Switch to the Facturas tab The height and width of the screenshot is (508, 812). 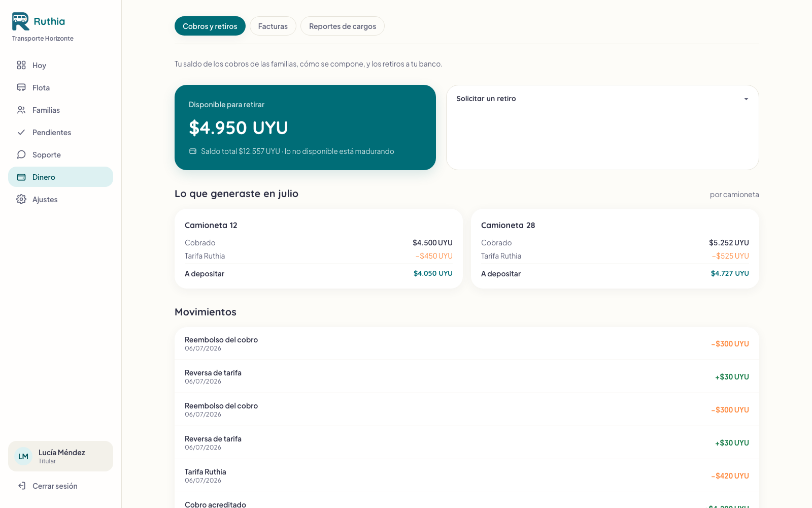(x=273, y=26)
